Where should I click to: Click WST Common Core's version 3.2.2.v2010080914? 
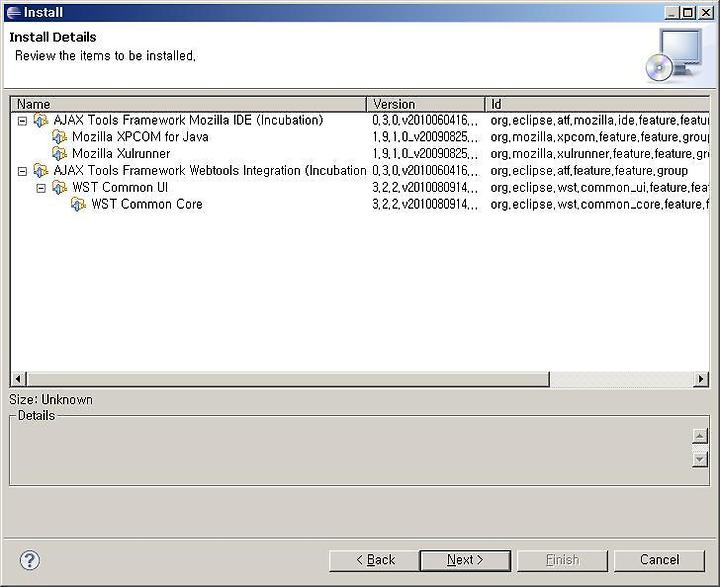point(425,204)
